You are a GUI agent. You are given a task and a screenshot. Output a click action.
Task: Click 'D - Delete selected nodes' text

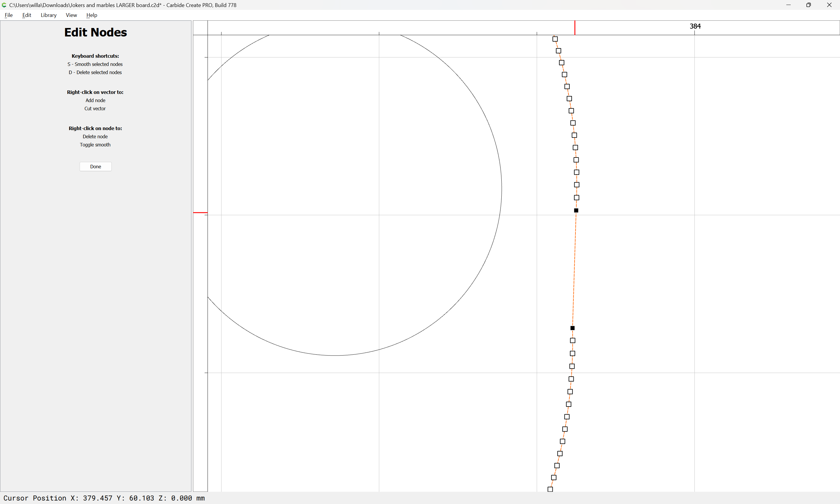95,72
